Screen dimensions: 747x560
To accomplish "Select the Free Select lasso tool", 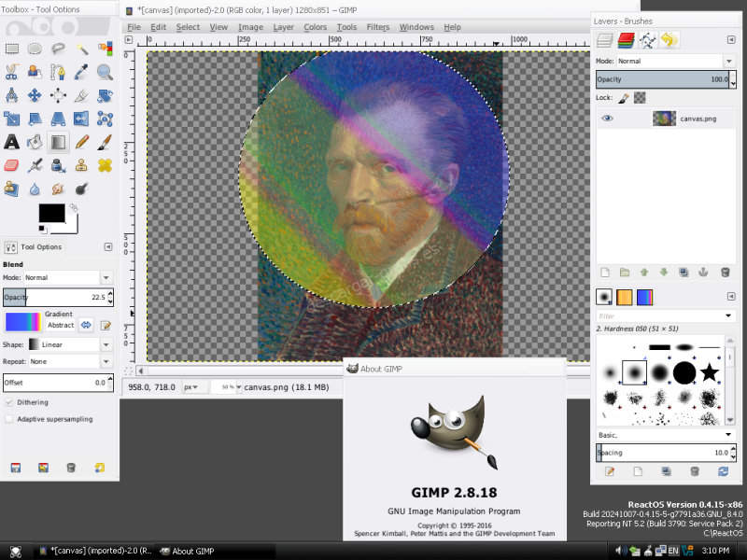I will (x=58, y=49).
